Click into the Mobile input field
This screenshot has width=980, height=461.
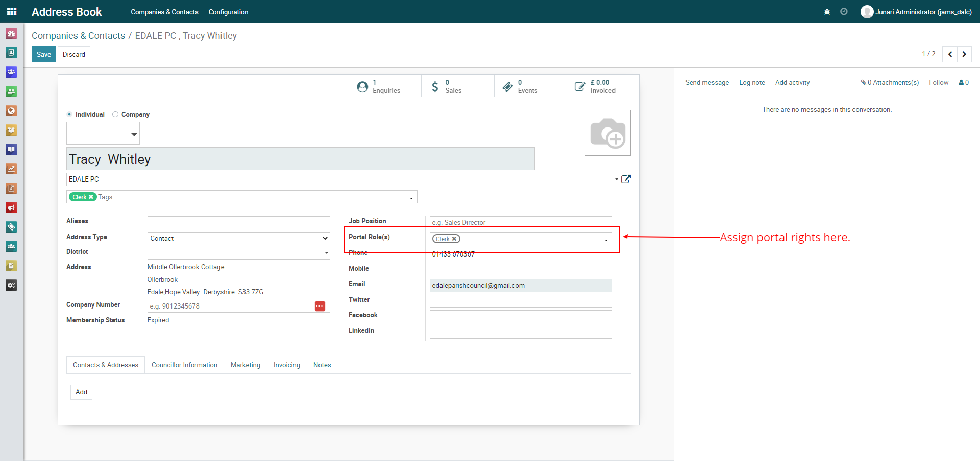[521, 270]
